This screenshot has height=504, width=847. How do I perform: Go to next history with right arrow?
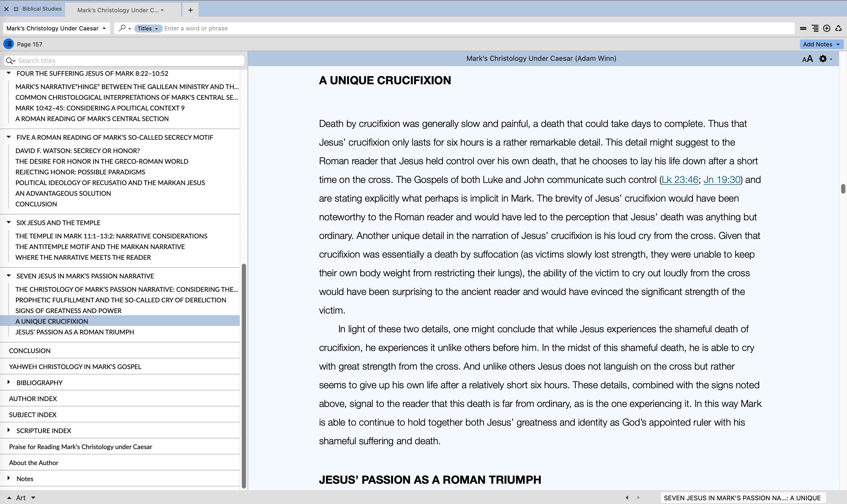pyautogui.click(x=638, y=498)
